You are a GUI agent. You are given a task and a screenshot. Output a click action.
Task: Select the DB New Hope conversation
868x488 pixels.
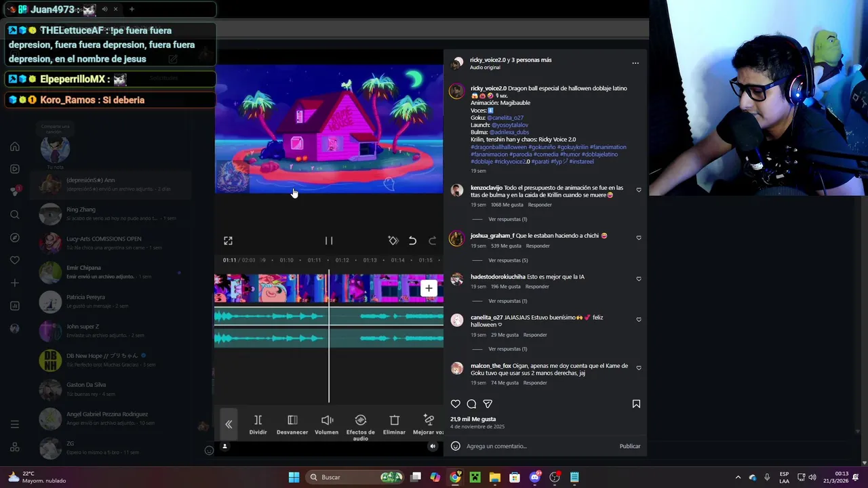point(111,360)
